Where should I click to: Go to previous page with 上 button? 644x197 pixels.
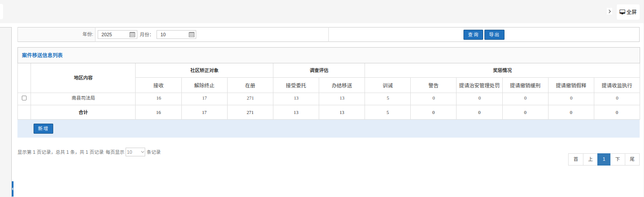click(590, 159)
